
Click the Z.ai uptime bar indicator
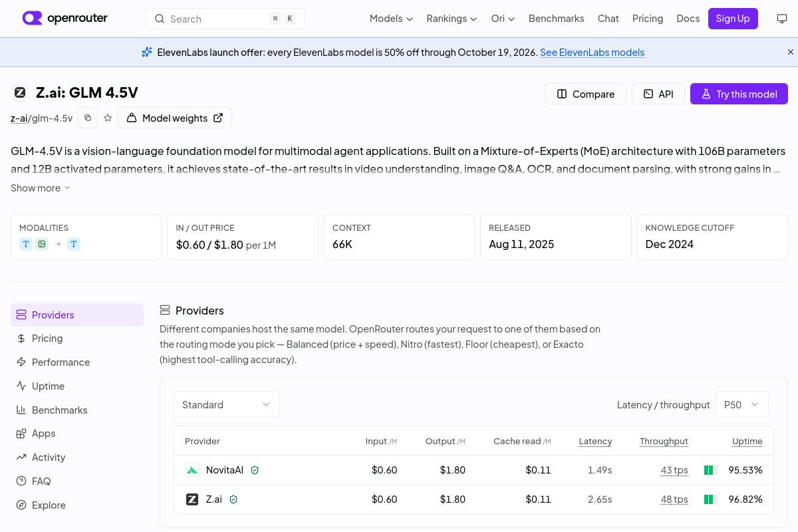click(711, 499)
